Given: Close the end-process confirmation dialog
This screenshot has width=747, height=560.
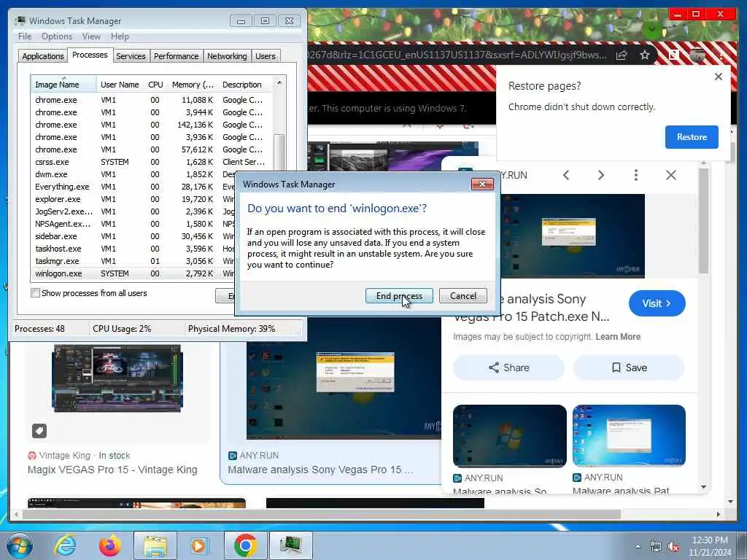Looking at the screenshot, I should tap(482, 184).
